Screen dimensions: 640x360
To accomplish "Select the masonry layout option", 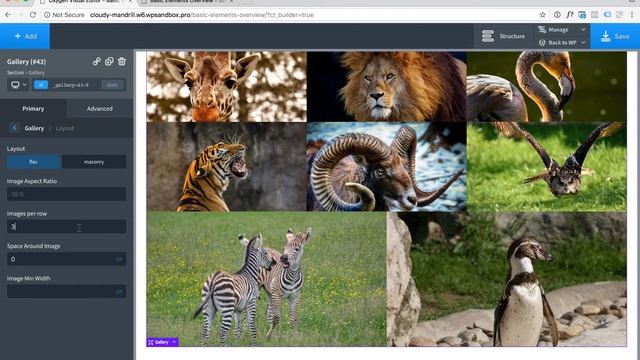I will coord(94,162).
